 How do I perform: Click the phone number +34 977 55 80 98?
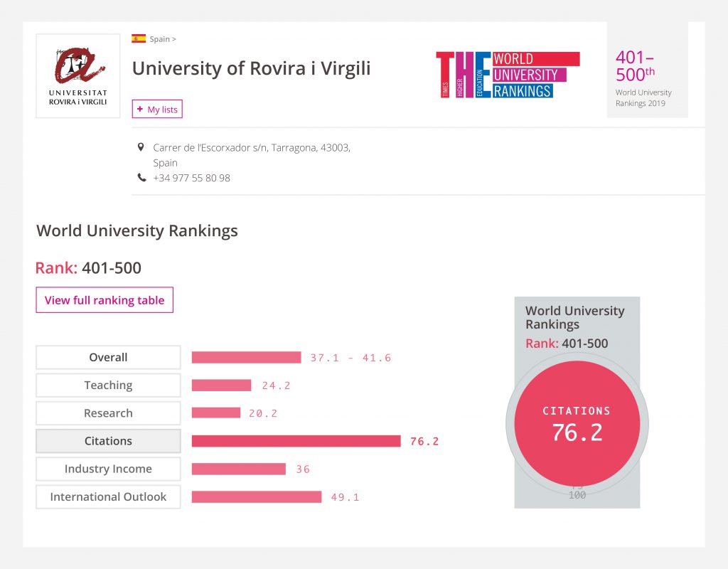coord(192,178)
